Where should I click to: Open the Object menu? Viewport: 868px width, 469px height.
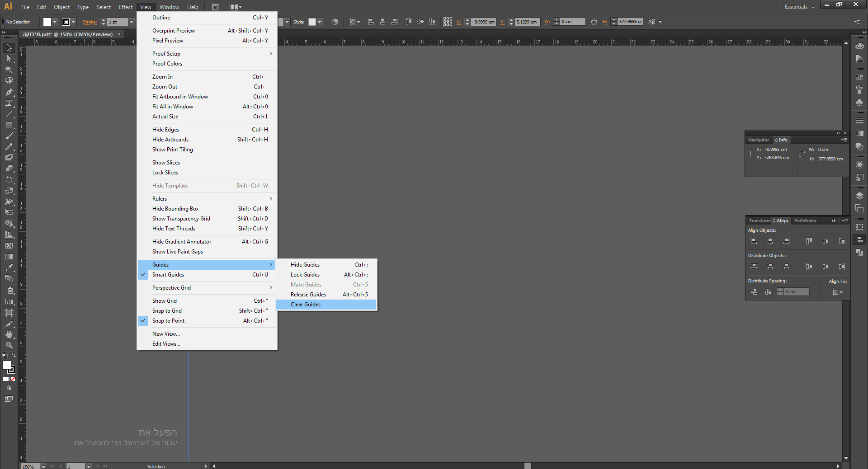click(61, 7)
